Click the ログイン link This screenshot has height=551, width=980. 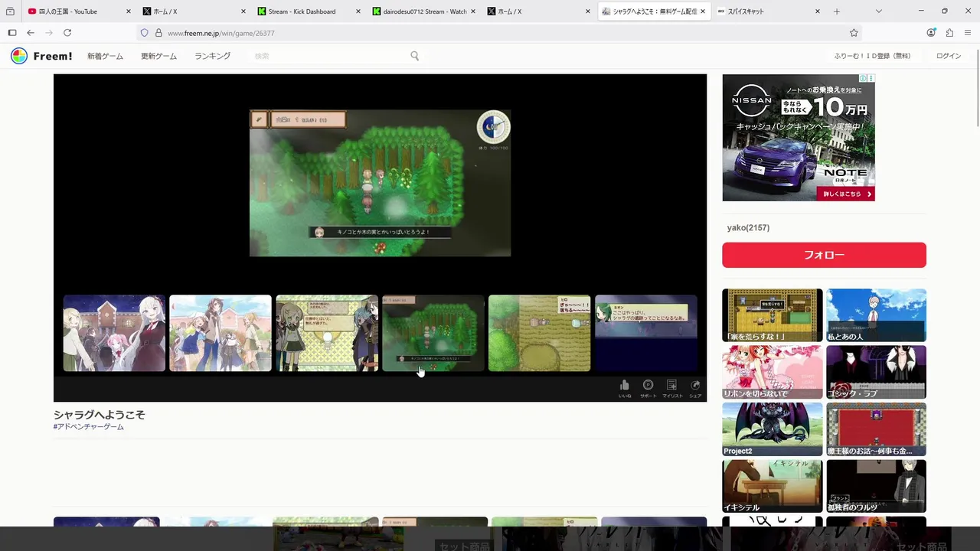(949, 57)
